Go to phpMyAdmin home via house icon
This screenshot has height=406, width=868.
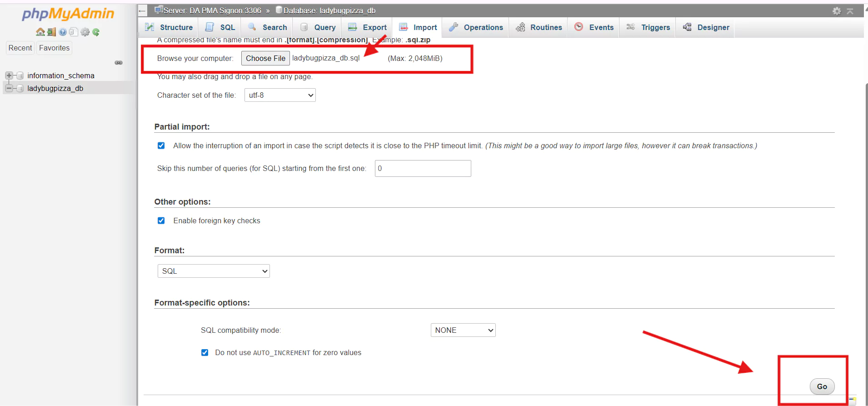click(40, 32)
